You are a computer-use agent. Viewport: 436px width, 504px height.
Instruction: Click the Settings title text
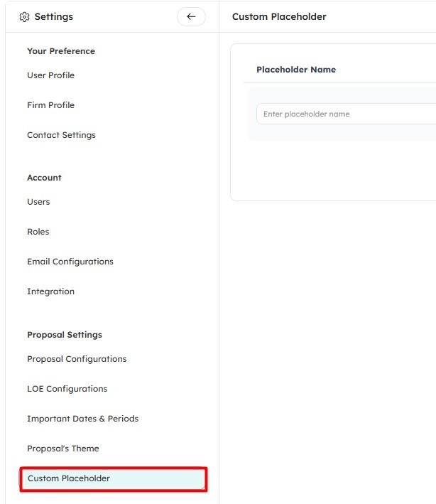coord(54,17)
